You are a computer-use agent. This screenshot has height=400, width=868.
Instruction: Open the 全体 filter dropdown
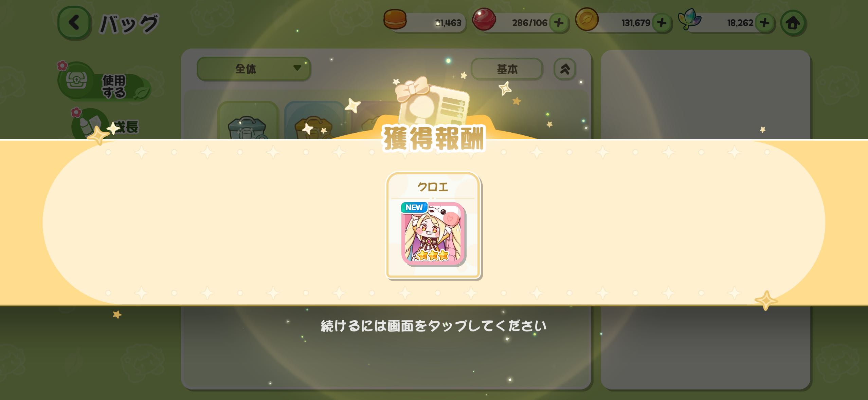[x=254, y=69]
